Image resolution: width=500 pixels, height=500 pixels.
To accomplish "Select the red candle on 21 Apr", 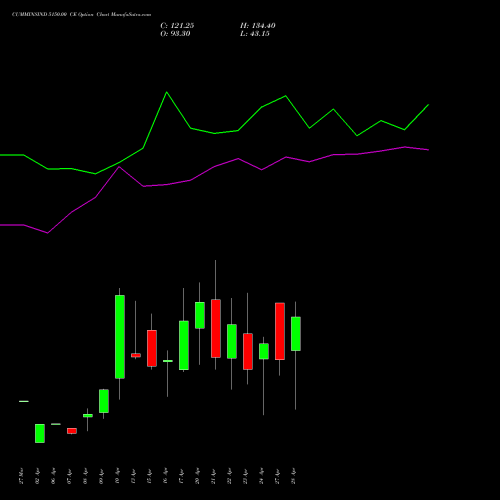I will tap(216, 328).
